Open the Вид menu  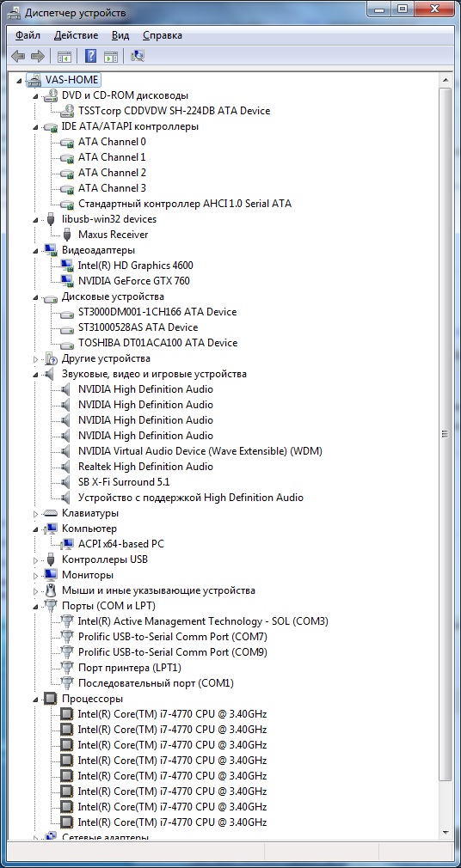pos(120,35)
